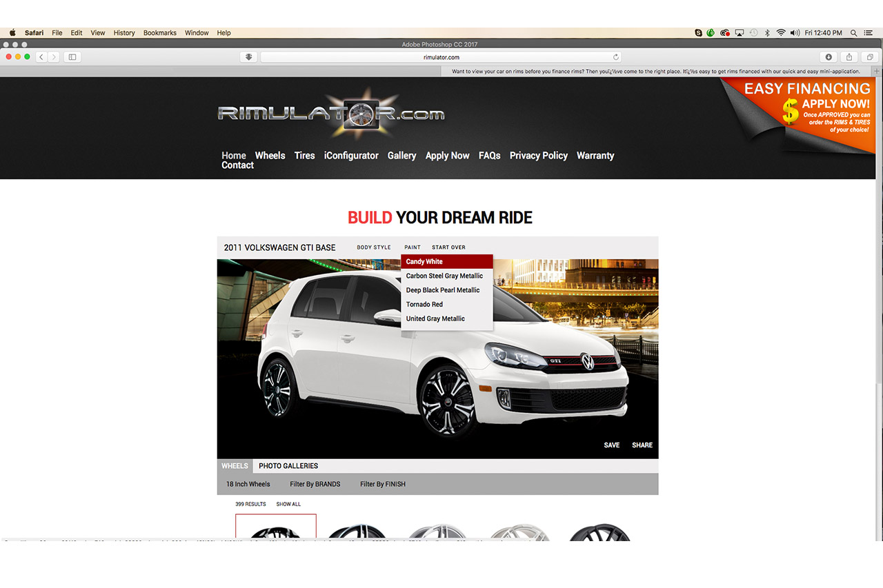This screenshot has width=883, height=588.
Task: Click SHOW ALL wheel results
Action: point(288,504)
